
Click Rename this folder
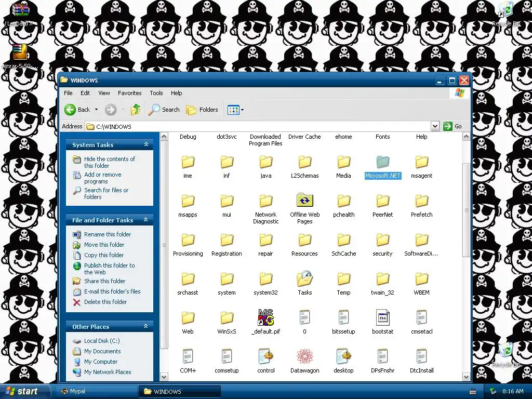click(x=107, y=234)
